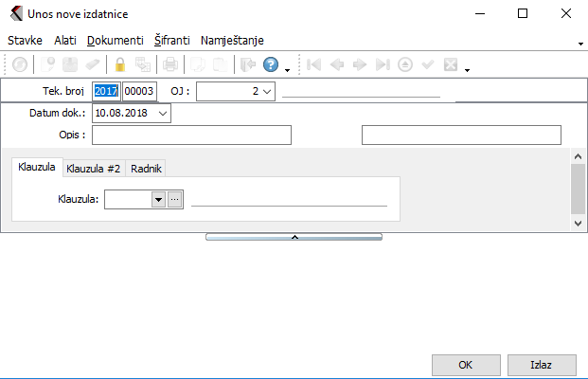Click the vertical scrollbar down arrow
Image resolution: width=588 pixels, height=379 pixels.
[579, 223]
